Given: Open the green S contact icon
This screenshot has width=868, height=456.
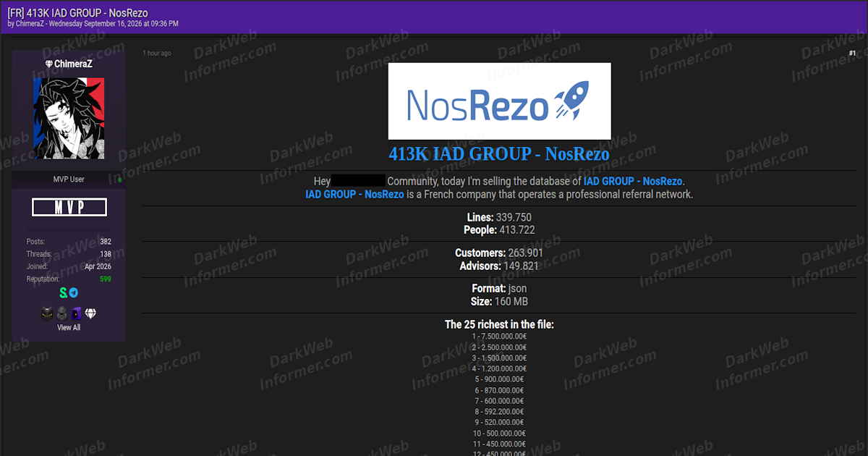Looking at the screenshot, I should (x=64, y=292).
